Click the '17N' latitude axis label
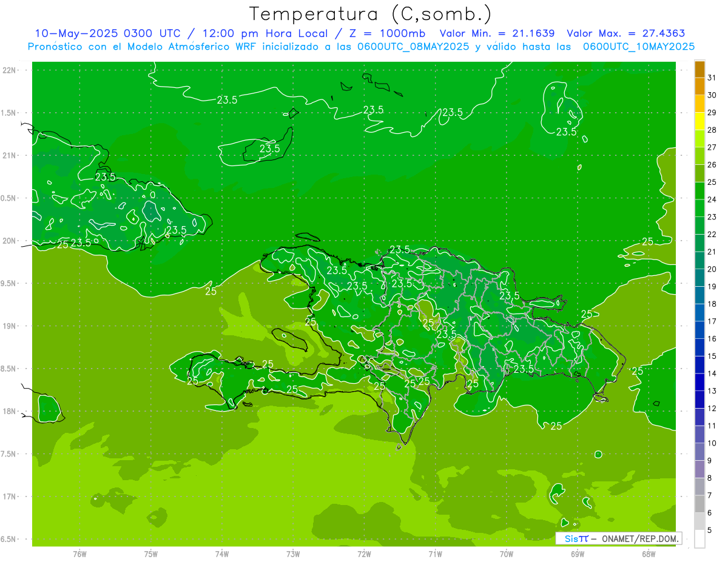 (x=10, y=497)
